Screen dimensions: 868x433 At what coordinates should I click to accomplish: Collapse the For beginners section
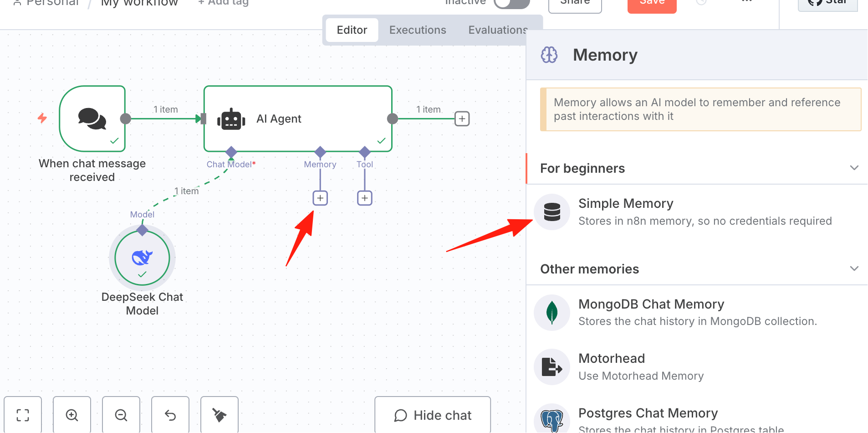tap(854, 168)
